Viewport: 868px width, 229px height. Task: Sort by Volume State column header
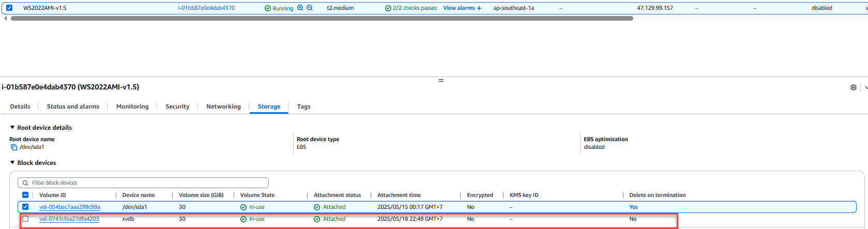(x=257, y=195)
